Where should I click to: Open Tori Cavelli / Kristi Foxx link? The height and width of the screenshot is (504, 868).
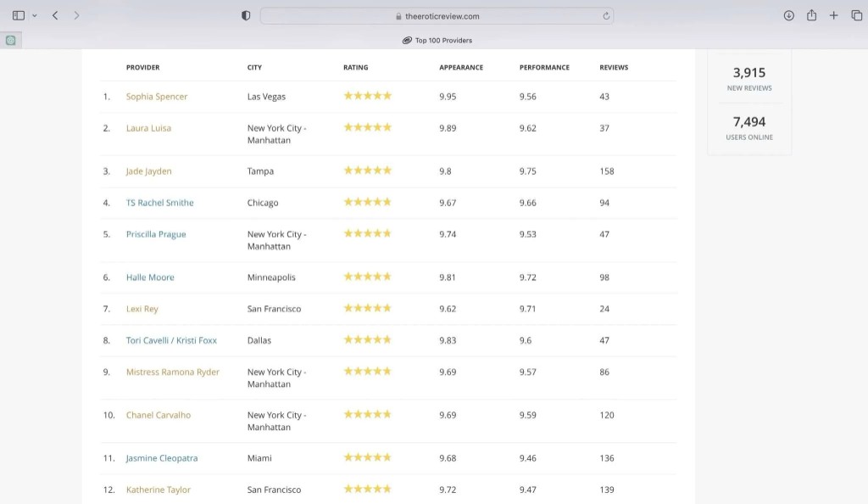point(171,340)
